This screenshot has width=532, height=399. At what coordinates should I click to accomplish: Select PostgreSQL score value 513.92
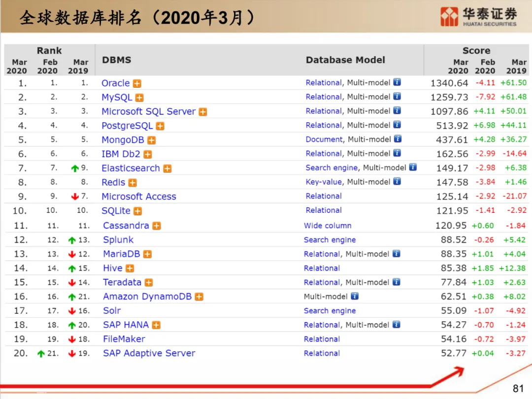(x=452, y=126)
